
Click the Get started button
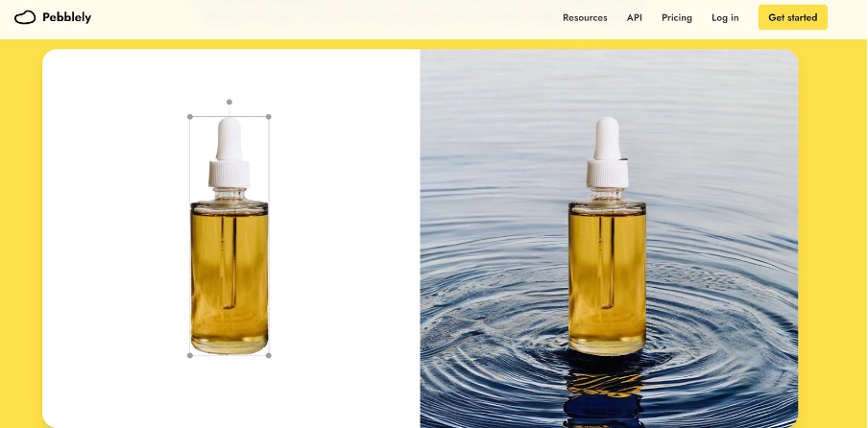(793, 17)
